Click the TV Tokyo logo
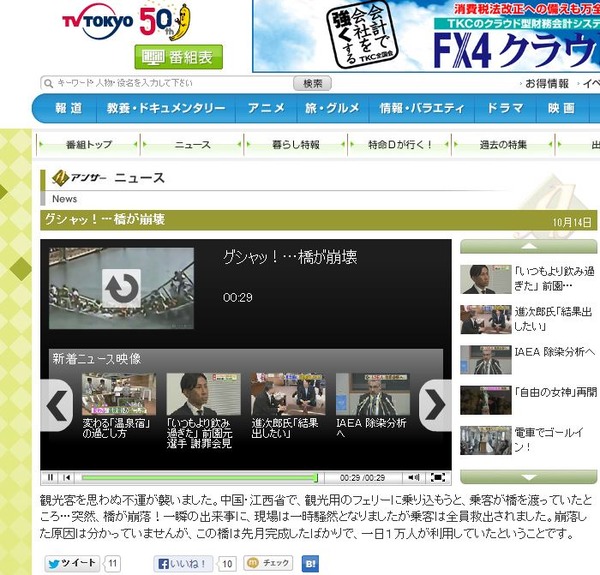 (x=98, y=21)
